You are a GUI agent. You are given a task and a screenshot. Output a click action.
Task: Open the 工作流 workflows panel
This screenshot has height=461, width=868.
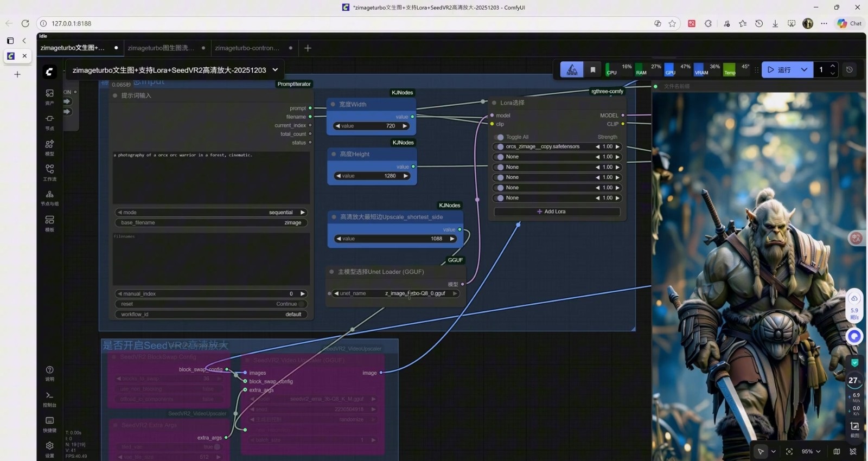(49, 172)
